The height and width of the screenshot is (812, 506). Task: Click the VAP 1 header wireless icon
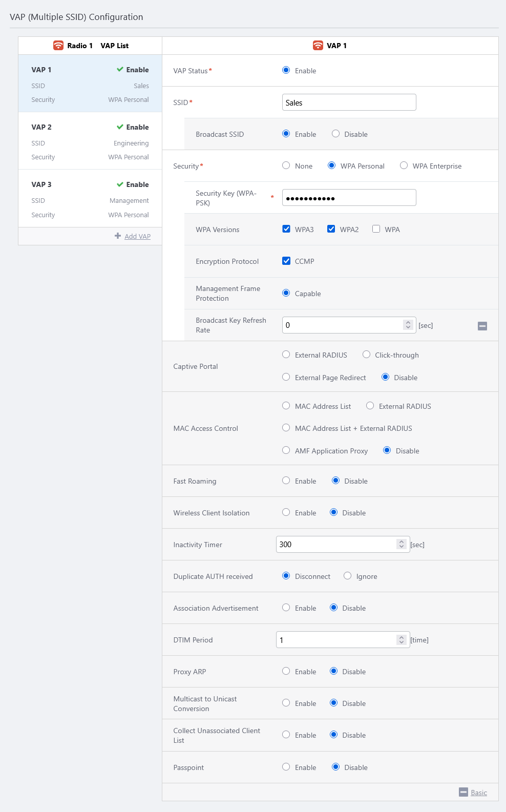click(x=318, y=46)
